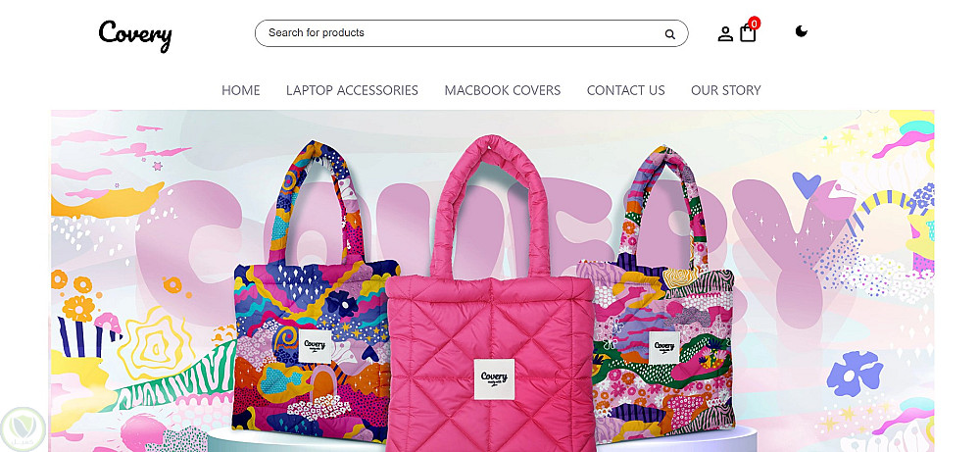
Task: Go to the HOME menu item
Action: pos(241,90)
